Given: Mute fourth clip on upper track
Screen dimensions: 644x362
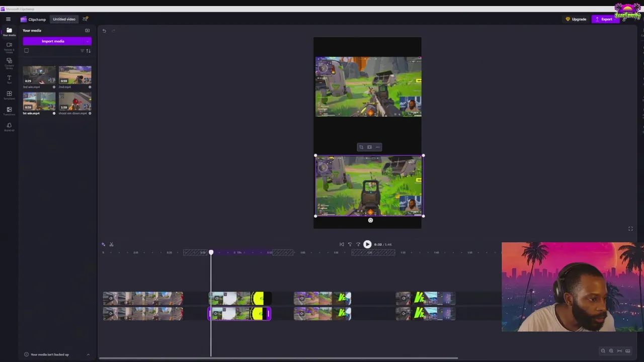Looking at the screenshot, I should [x=404, y=298].
